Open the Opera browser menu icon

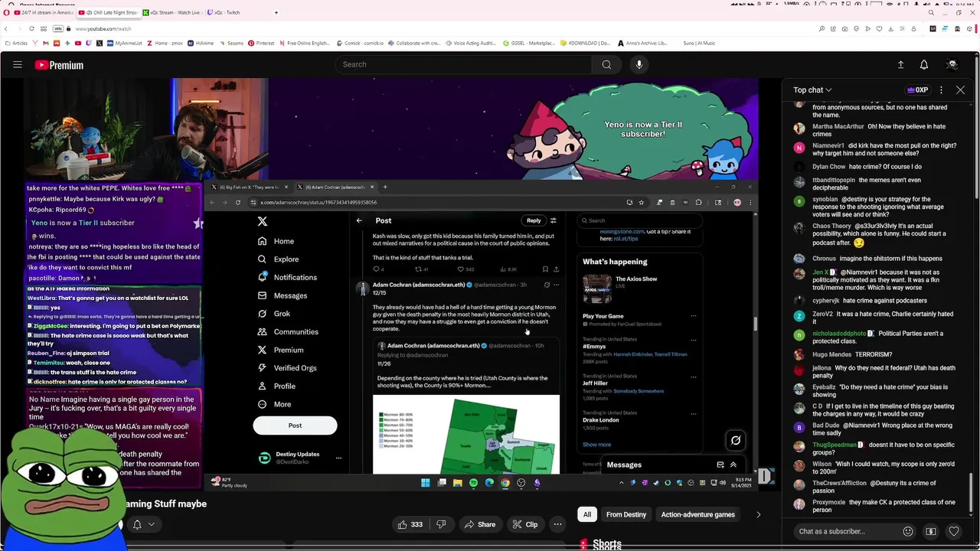pos(5,12)
